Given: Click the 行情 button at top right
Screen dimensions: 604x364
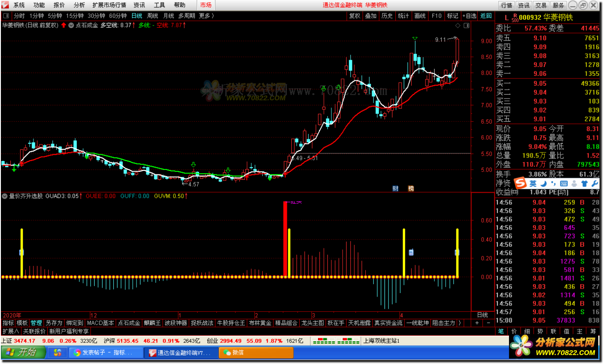Looking at the screenshot, I should [507, 5].
